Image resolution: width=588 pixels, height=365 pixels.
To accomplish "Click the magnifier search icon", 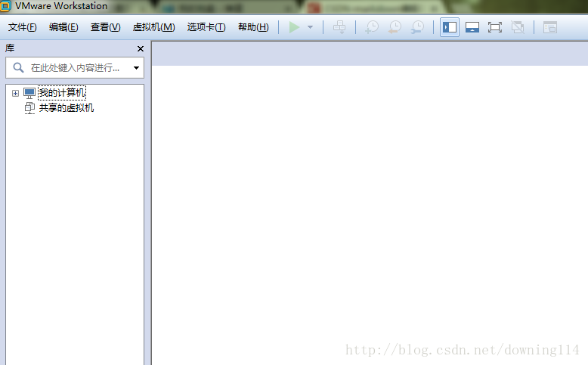I will click(18, 67).
